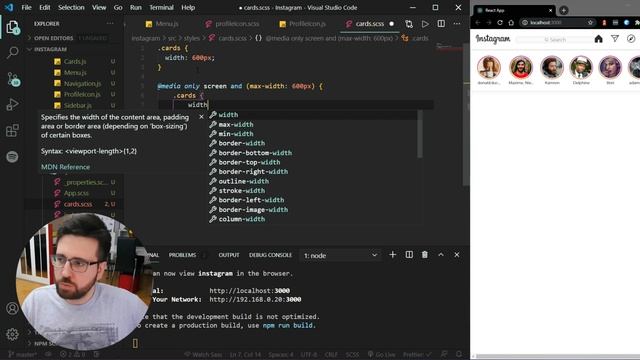Screen dimensions: 640x360
Task: Split the terminal panel
Action: click(409, 255)
